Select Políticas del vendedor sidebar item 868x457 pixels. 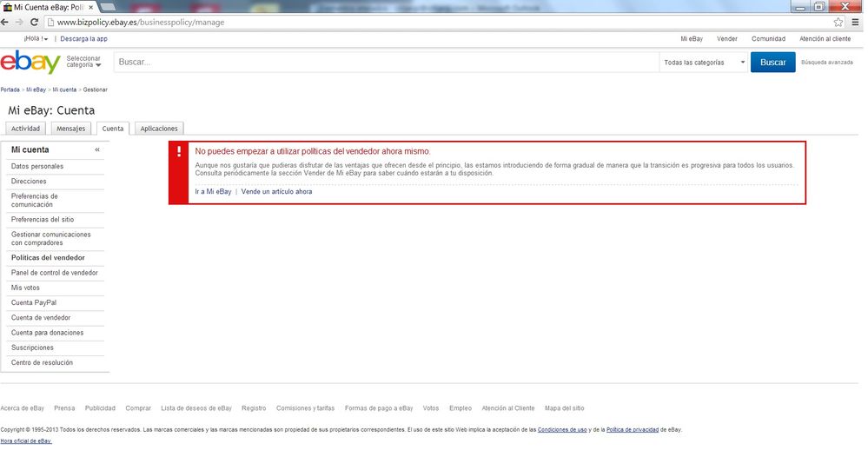[48, 257]
